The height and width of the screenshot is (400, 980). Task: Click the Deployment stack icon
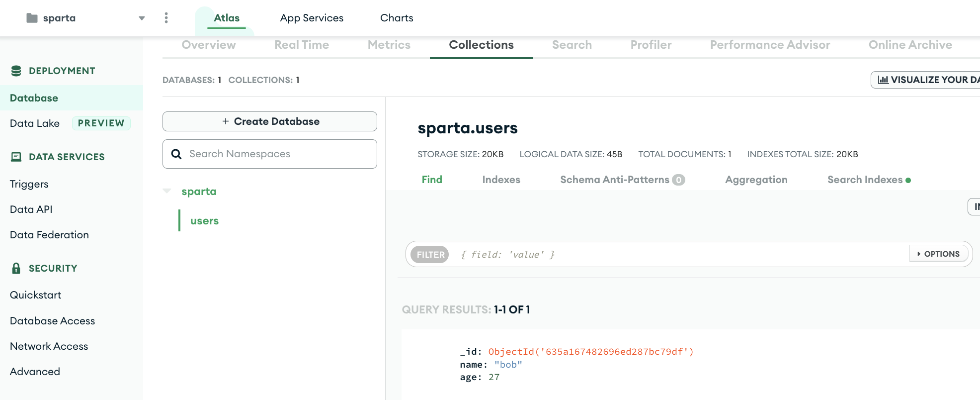click(16, 71)
